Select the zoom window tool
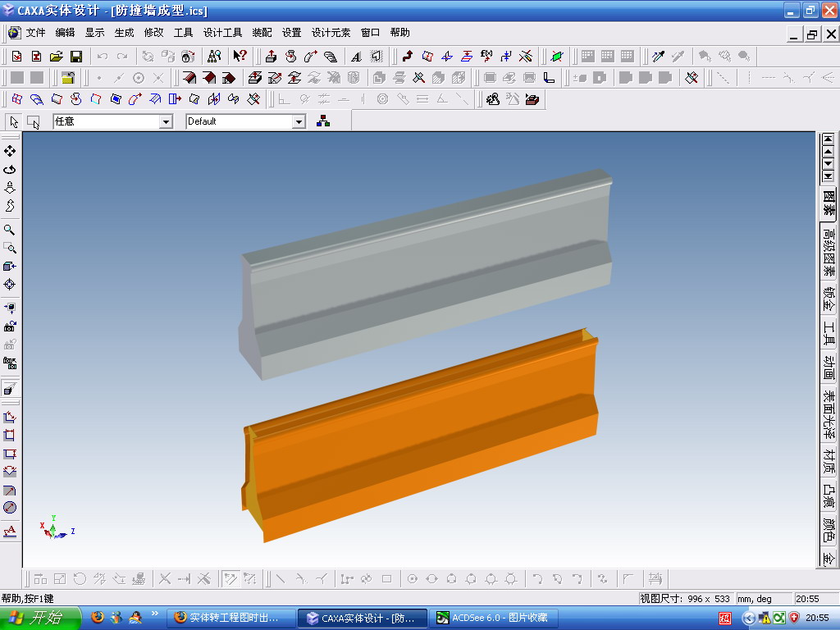Image resolution: width=840 pixels, height=630 pixels. click(x=10, y=248)
